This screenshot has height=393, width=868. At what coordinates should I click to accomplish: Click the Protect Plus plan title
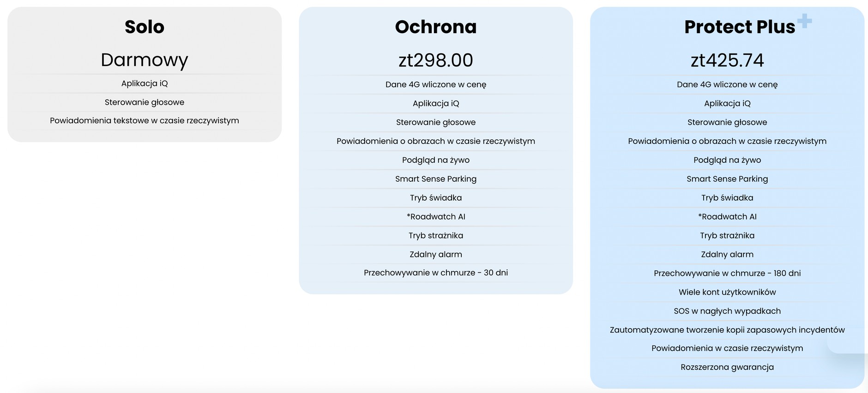tap(740, 27)
